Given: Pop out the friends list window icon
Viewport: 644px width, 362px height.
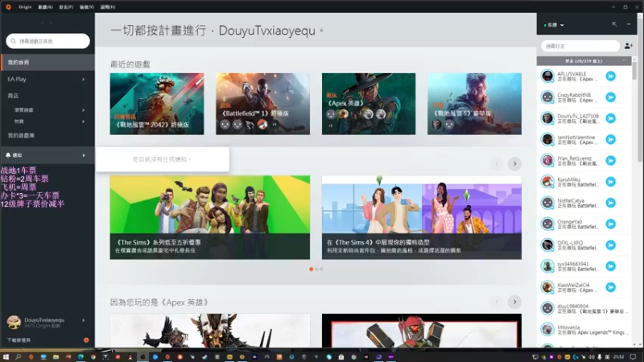Looking at the screenshot, I should [x=614, y=25].
